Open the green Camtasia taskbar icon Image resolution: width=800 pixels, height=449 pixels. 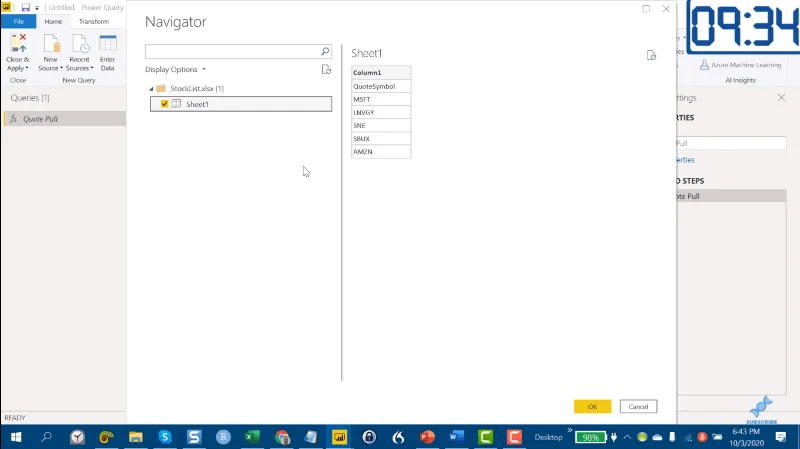[x=485, y=437]
